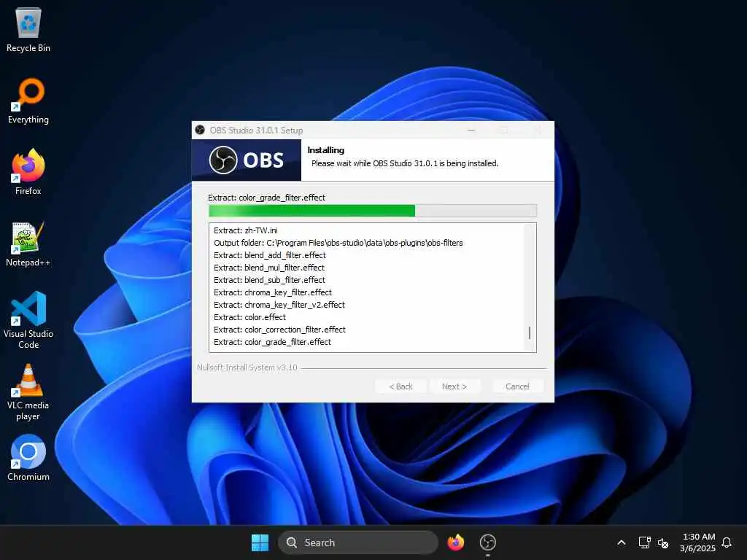Select 'Extract: blend_sub_filter.effect' log line
The image size is (747, 560).
270,280
